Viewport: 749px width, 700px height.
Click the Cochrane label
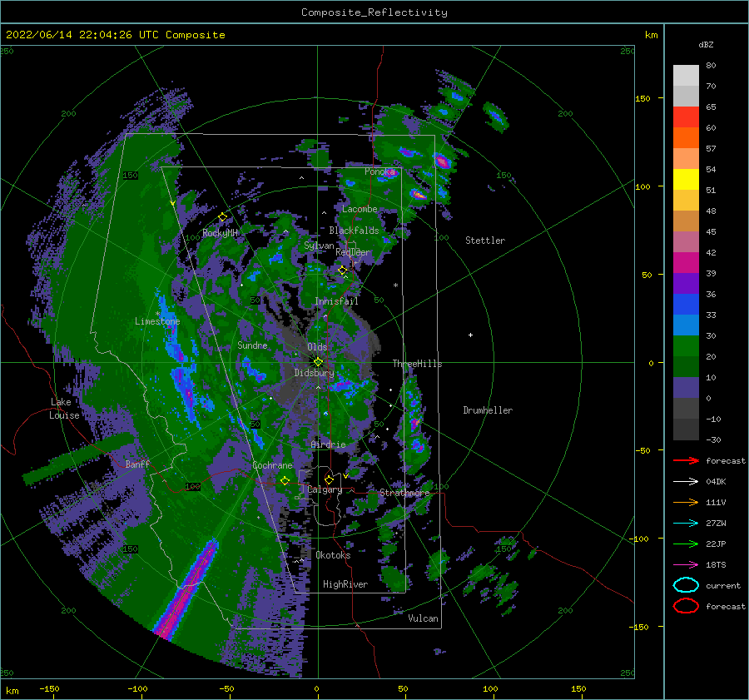coord(272,465)
